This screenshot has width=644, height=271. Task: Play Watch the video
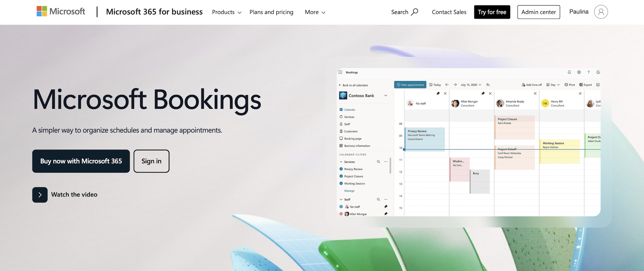65,195
